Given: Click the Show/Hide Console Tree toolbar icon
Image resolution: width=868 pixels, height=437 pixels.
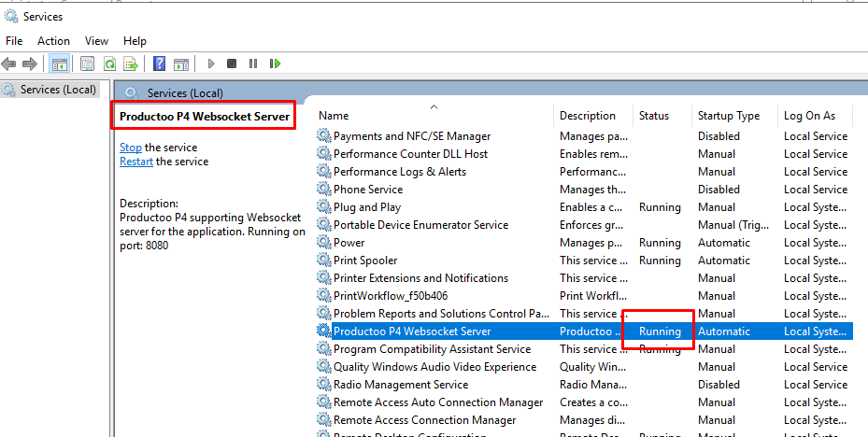Looking at the screenshot, I should tap(59, 63).
